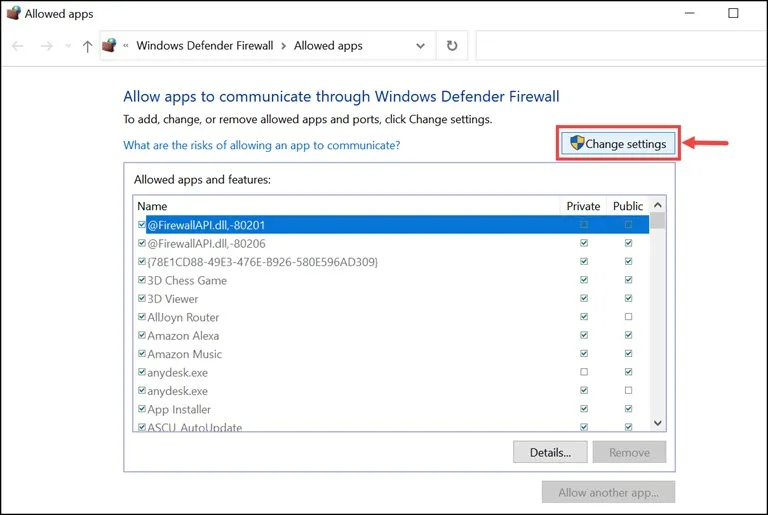768x515 pixels.
Task: Click the list scrollbar thumb
Action: 658,221
